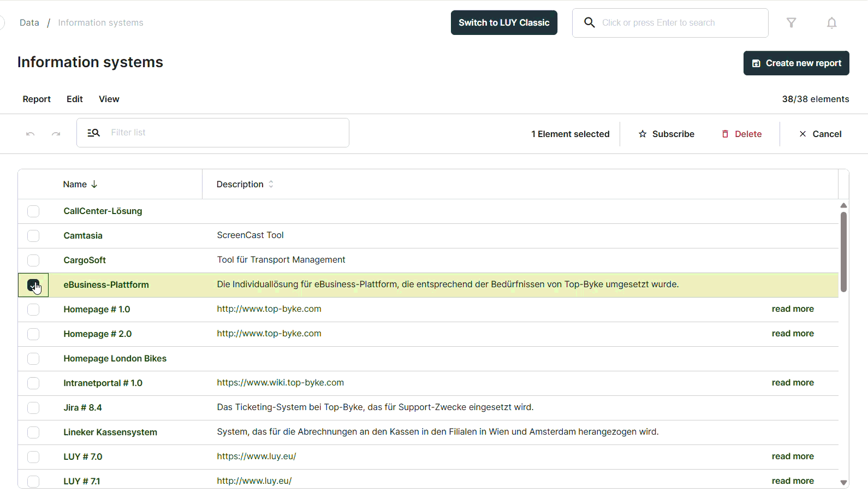The image size is (868, 498).
Task: Focus the Filter list input field
Action: [224, 133]
